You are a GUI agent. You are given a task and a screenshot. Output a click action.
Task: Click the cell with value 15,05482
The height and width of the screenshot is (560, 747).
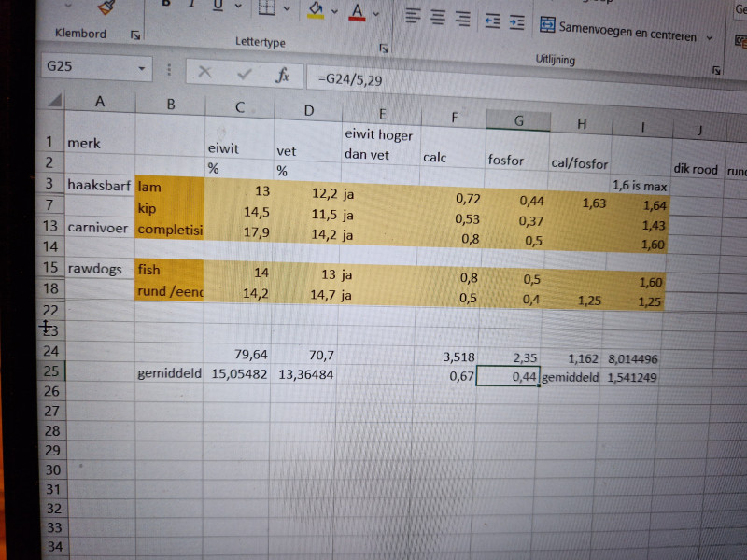click(x=237, y=374)
